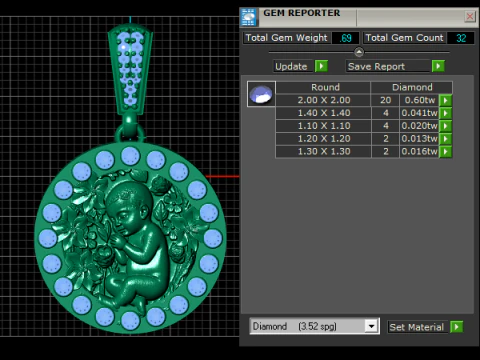This screenshot has height=360, width=480.
Task: Click the green arrow next to Update
Action: point(321,66)
